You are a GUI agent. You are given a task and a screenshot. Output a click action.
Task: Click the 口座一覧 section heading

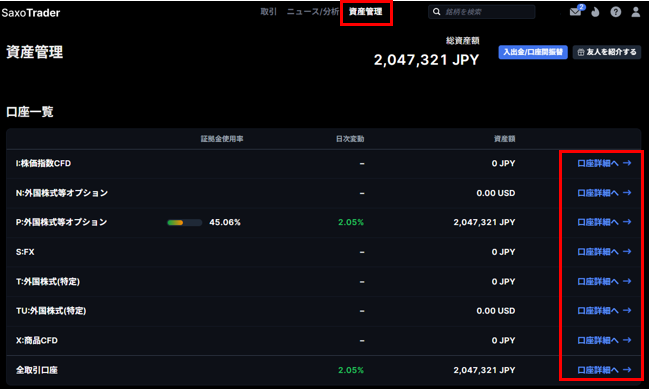coord(30,112)
